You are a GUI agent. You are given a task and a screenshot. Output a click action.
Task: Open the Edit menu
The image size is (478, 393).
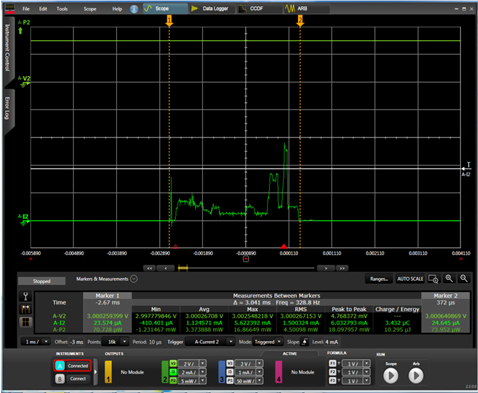(x=43, y=9)
